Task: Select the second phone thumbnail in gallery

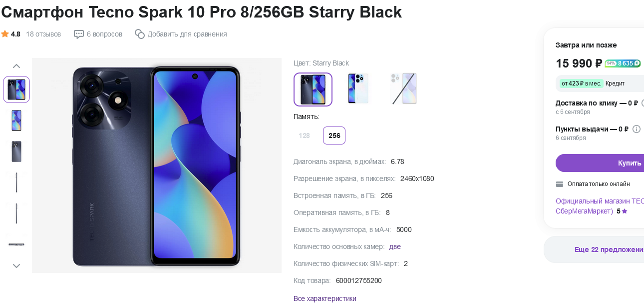Action: pos(16,120)
